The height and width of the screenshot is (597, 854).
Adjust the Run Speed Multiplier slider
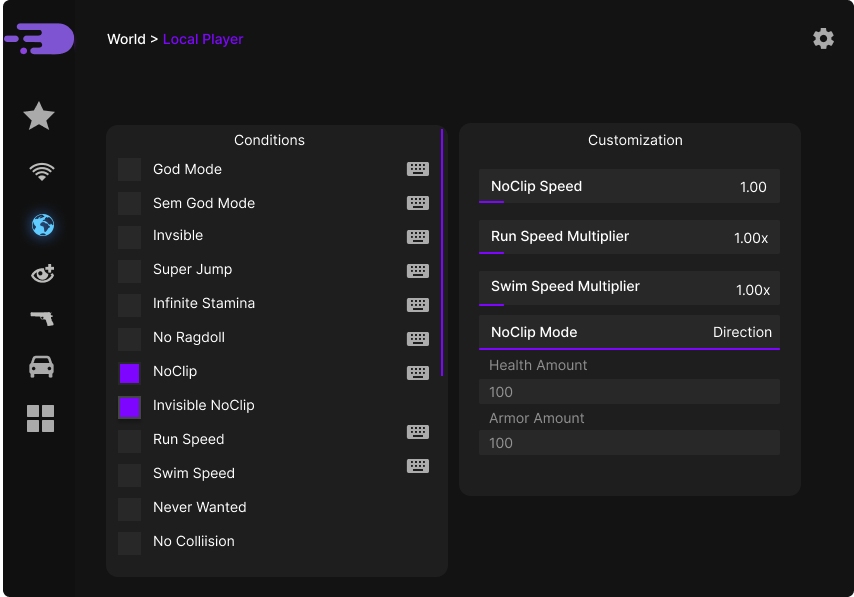pos(629,237)
